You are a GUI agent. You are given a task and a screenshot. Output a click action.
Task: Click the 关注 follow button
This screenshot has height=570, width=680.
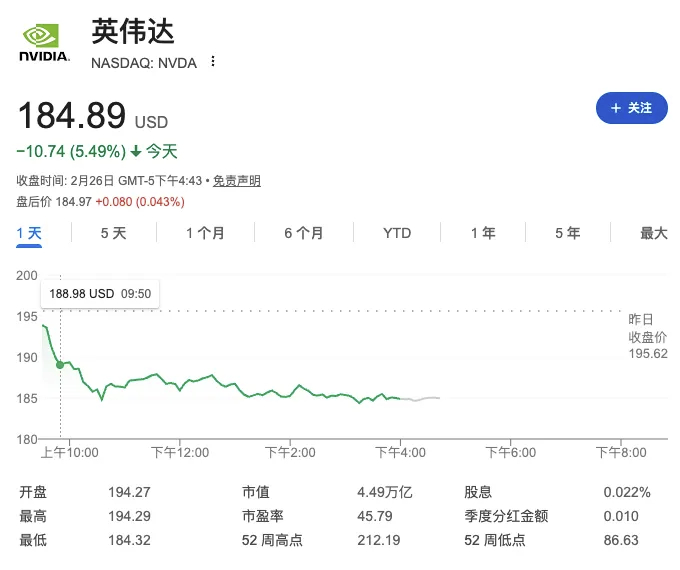pyautogui.click(x=631, y=108)
